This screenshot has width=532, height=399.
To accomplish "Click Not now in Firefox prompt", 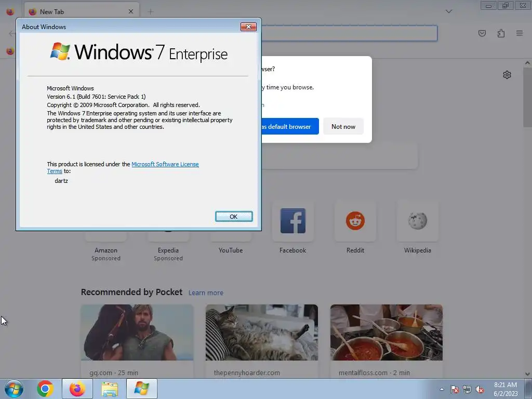I will pyautogui.click(x=343, y=127).
